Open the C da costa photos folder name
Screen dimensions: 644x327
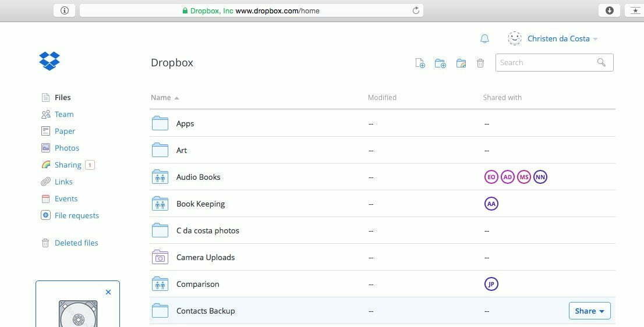[208, 230]
